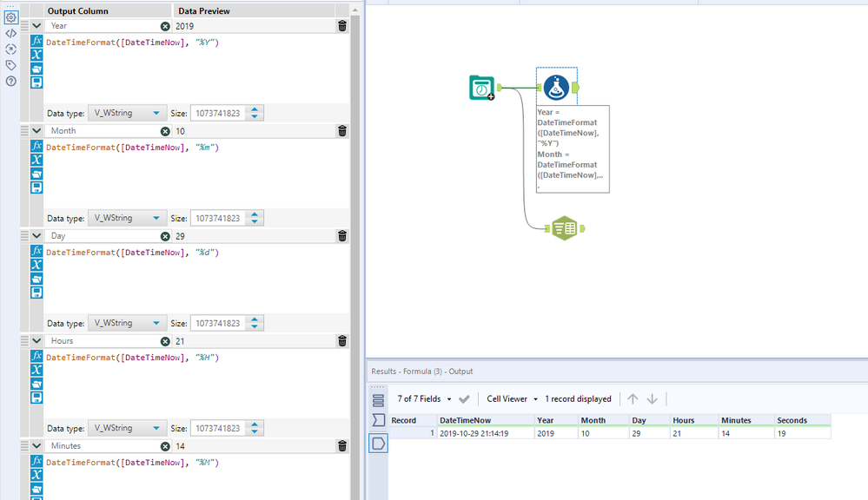
Task: Open the Help question mark icon
Action: click(10, 82)
